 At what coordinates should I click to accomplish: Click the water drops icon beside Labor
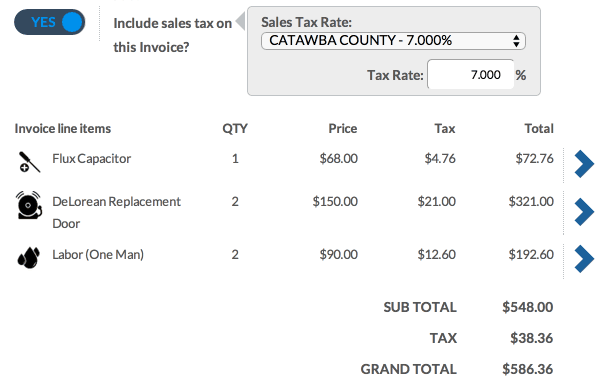[29, 258]
